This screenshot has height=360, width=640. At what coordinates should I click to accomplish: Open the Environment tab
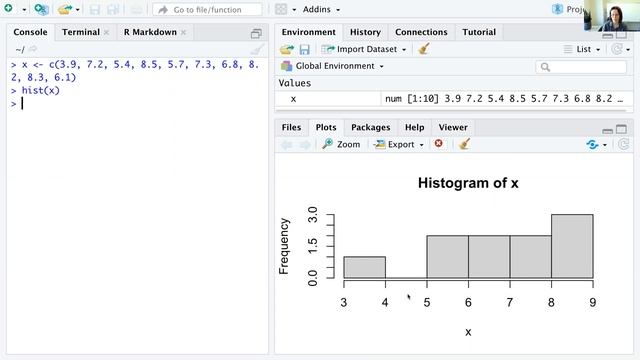tap(309, 32)
